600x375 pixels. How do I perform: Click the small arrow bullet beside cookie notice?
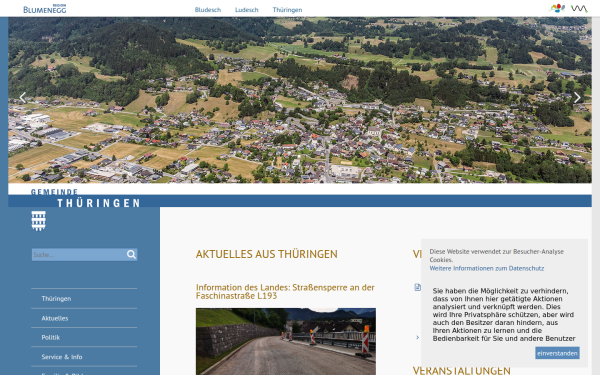click(417, 338)
